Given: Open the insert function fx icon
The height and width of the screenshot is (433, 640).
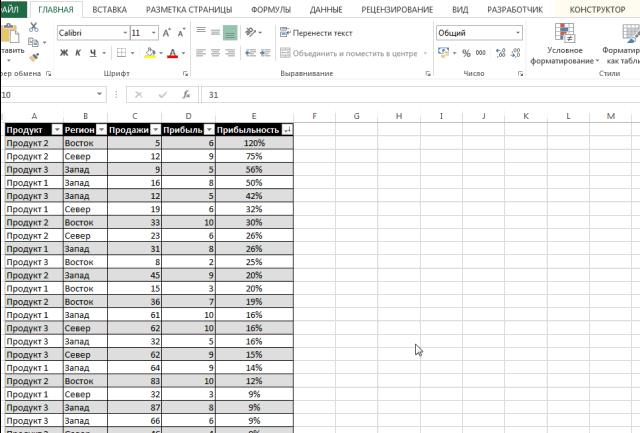Looking at the screenshot, I should [x=186, y=95].
